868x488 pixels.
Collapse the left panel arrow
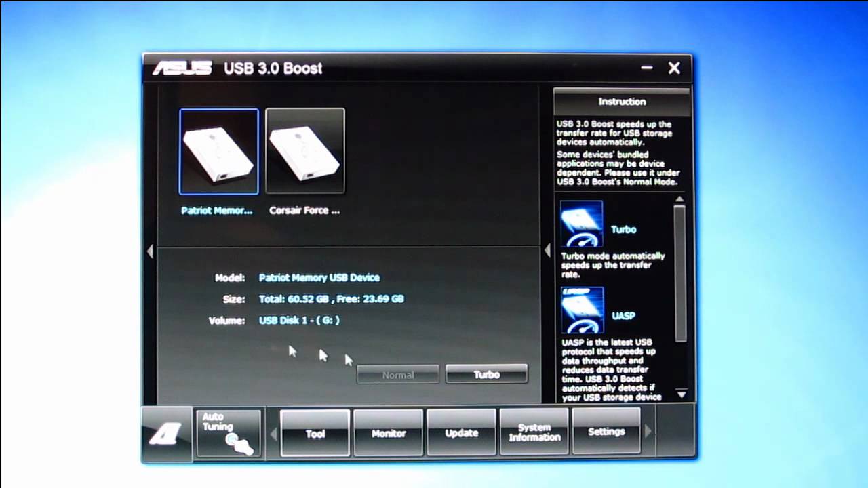(x=150, y=251)
